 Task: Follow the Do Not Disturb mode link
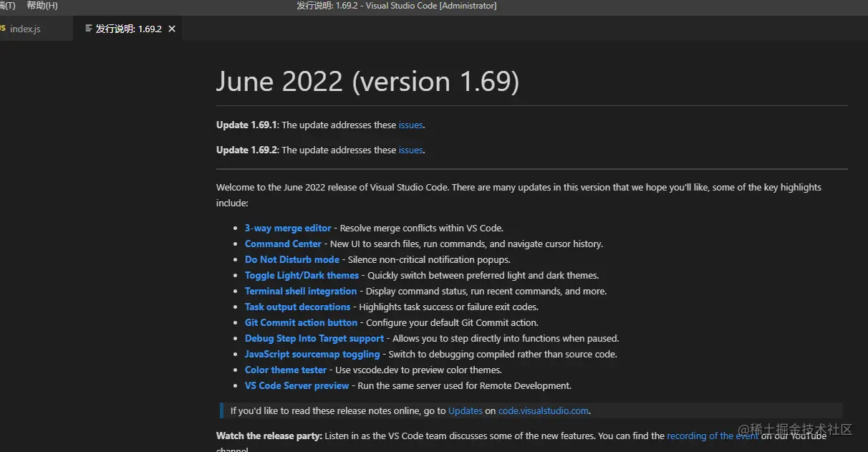pyautogui.click(x=292, y=260)
